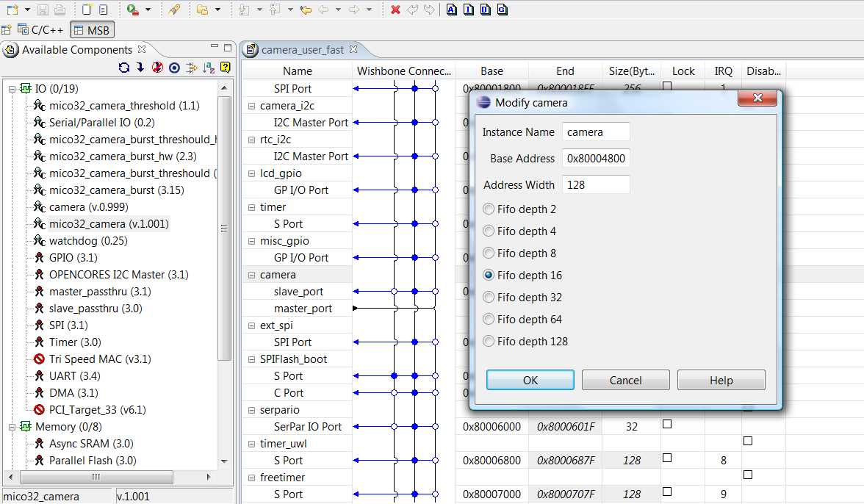Select Fifo depth 16 radio button
Viewport: 864px width, 504px height.
click(488, 275)
